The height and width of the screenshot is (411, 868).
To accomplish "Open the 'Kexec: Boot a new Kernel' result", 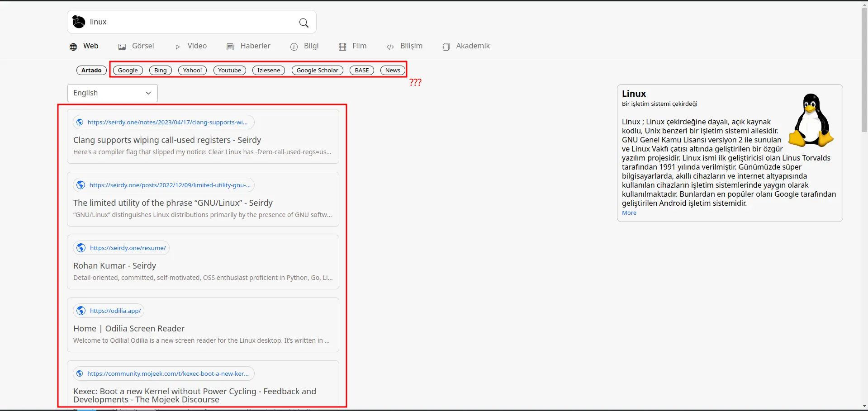I will click(195, 396).
